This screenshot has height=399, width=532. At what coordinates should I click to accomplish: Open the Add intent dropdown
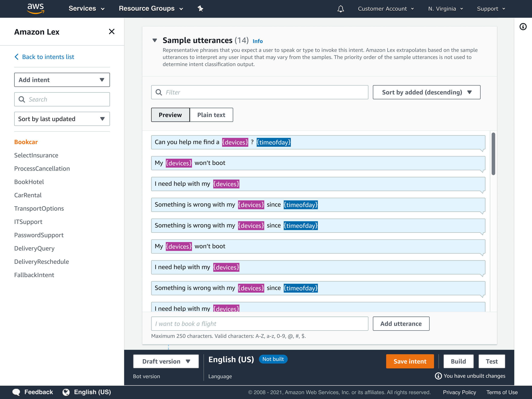point(62,80)
